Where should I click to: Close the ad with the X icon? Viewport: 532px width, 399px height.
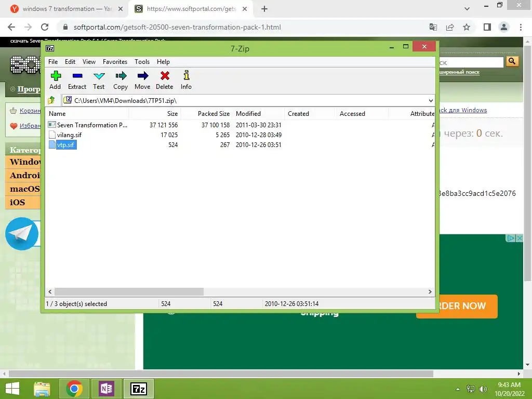click(519, 238)
